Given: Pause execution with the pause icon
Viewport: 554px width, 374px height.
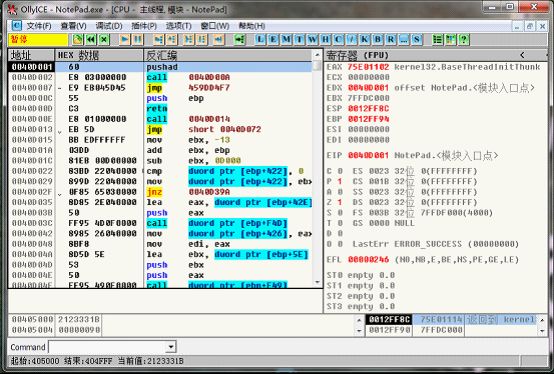Looking at the screenshot, I should 137,39.
